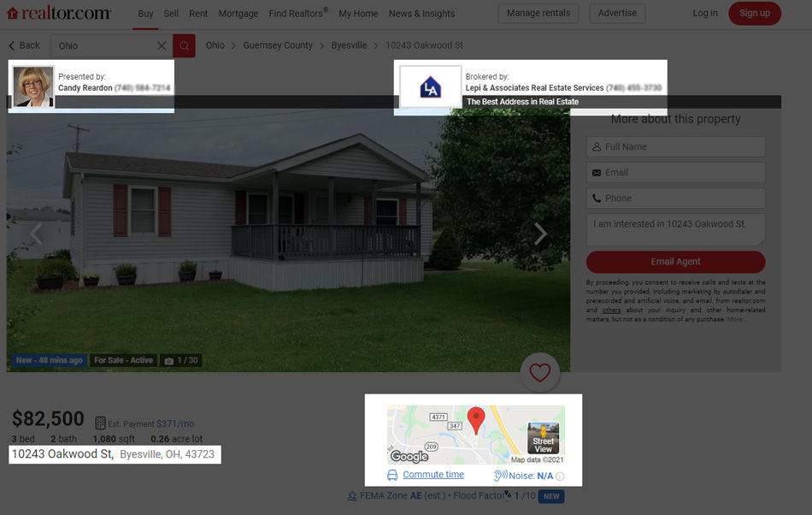Viewport: 812px width, 515px height.
Task: Open the News & Insights menu
Action: [422, 14]
